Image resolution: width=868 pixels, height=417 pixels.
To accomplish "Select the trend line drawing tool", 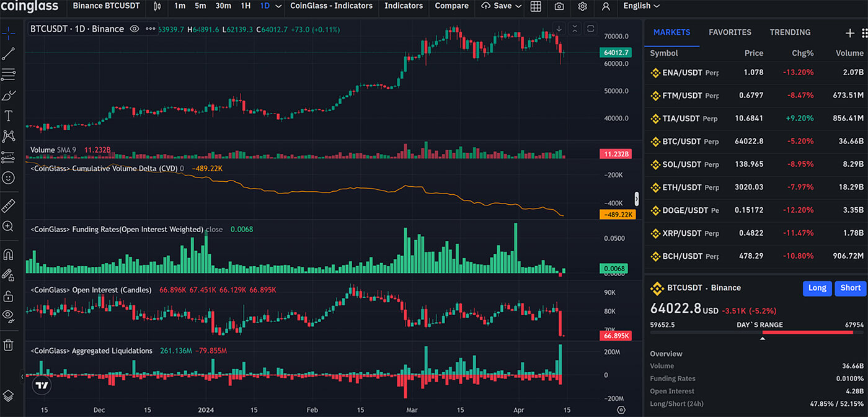I will point(9,54).
